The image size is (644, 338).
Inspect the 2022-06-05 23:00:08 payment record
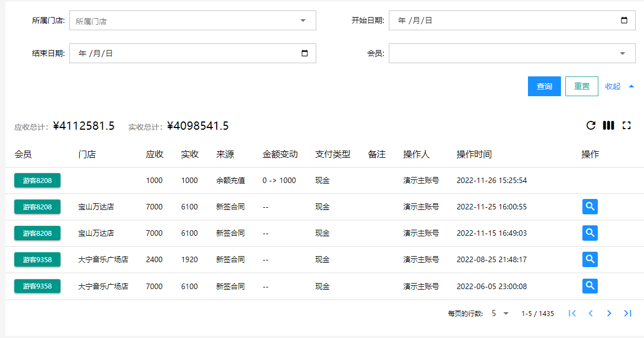[x=590, y=286]
